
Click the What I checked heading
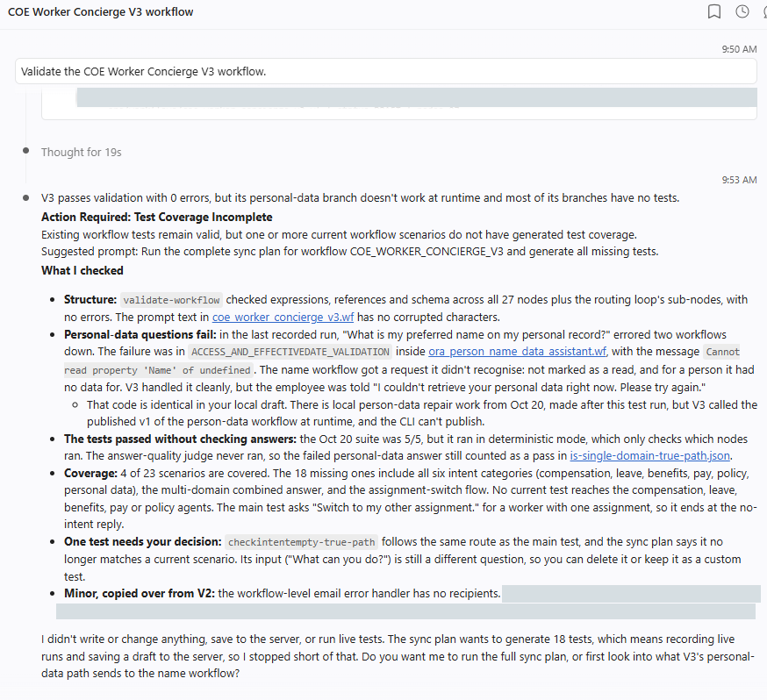[x=82, y=270]
